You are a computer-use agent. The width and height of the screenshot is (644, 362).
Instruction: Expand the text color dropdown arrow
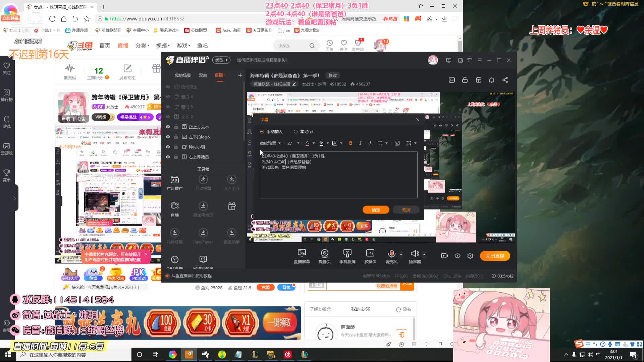(314, 143)
